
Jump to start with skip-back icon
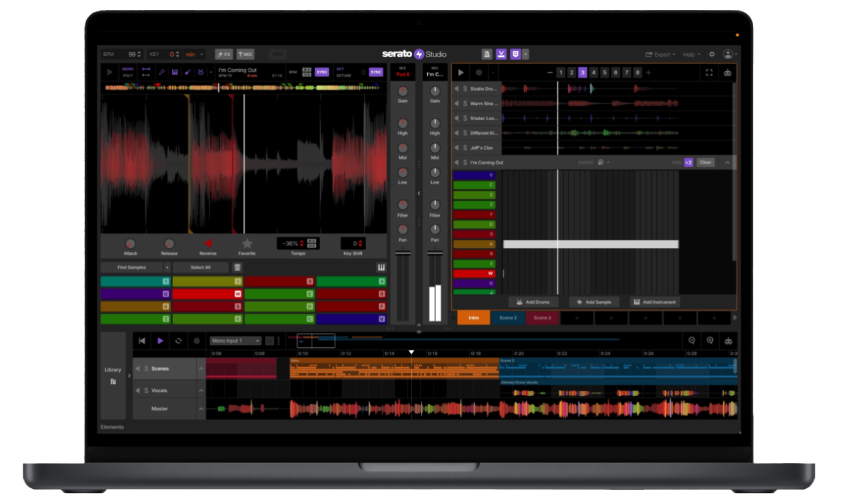(x=142, y=340)
